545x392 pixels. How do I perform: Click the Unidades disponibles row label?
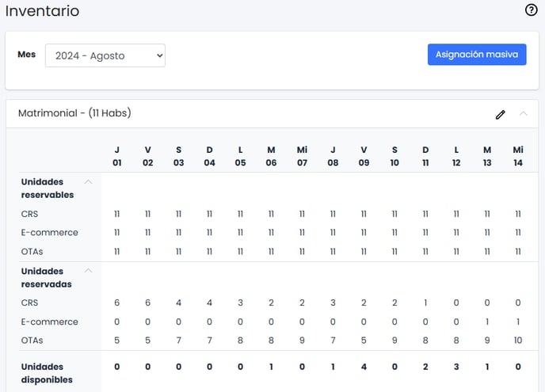47,373
